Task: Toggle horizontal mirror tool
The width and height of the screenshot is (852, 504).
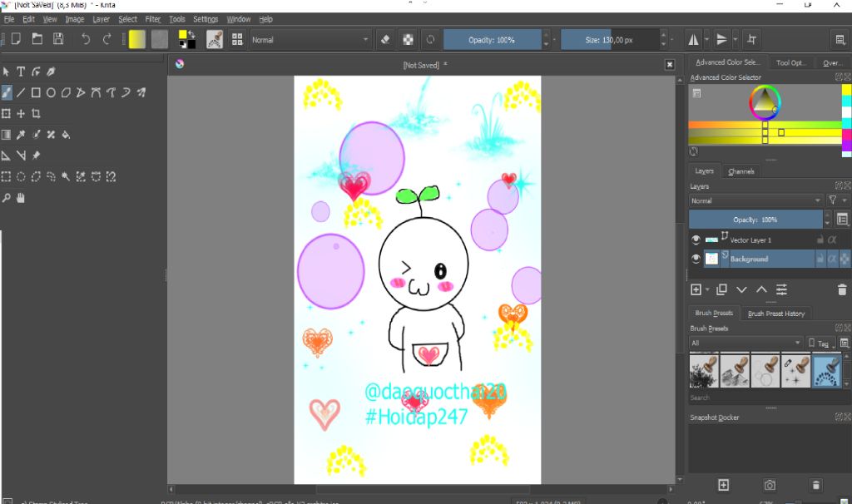Action: pos(693,40)
